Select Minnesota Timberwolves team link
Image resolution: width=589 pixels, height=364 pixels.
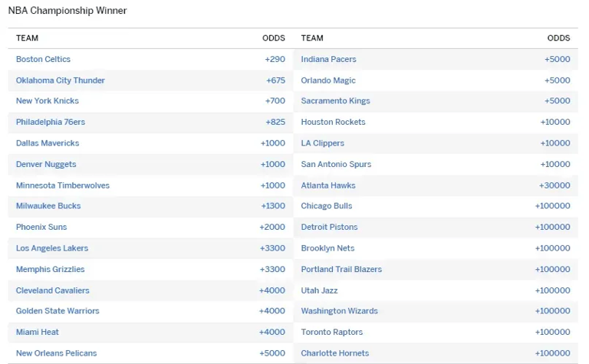(63, 185)
